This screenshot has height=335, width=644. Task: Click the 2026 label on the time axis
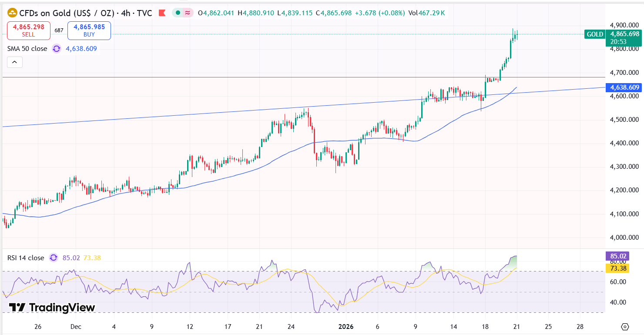(x=346, y=326)
